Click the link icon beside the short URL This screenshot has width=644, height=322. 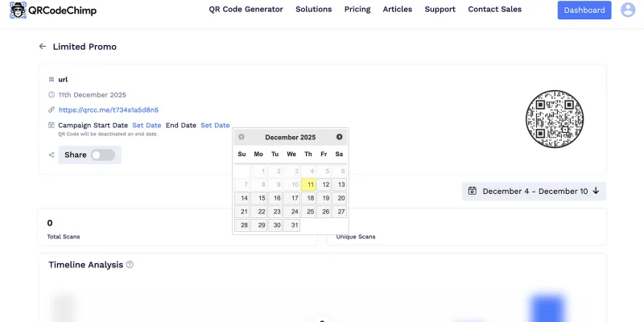tap(52, 109)
